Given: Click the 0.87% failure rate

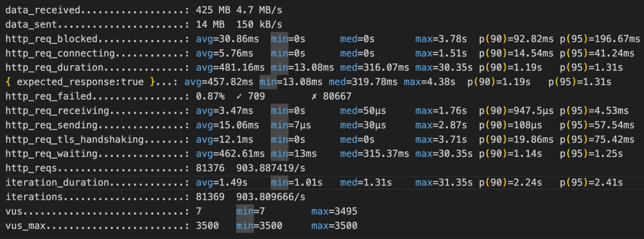Looking at the screenshot, I should click(210, 96).
